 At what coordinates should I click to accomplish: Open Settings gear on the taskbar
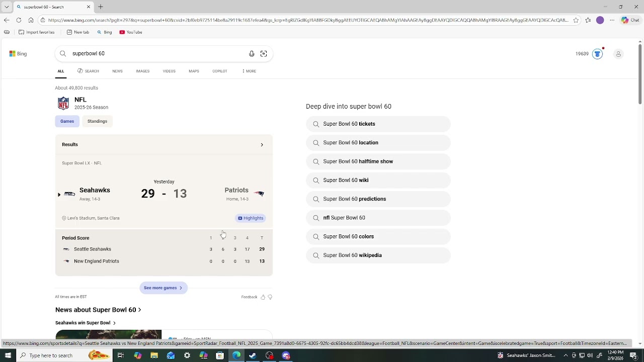tap(187, 355)
